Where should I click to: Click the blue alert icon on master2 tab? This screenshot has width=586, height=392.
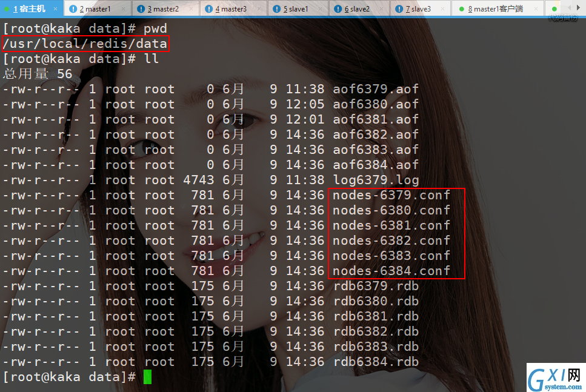click(x=141, y=8)
